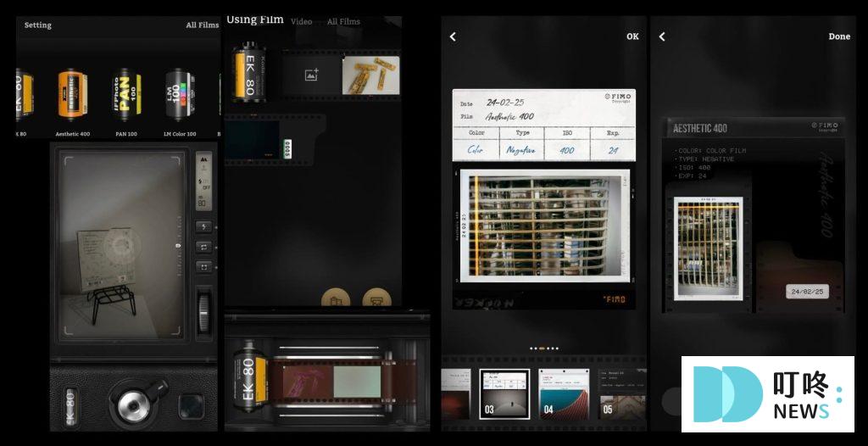Choose template thumbnail 04
868x446 pixels.
(x=564, y=394)
